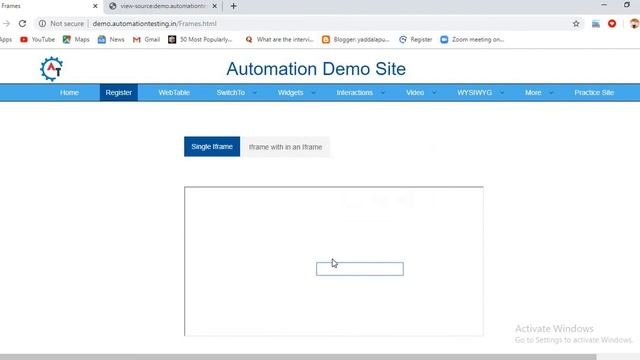Image resolution: width=640 pixels, height=360 pixels.
Task: Click the forward navigation arrow
Action: pyautogui.click(x=6, y=24)
